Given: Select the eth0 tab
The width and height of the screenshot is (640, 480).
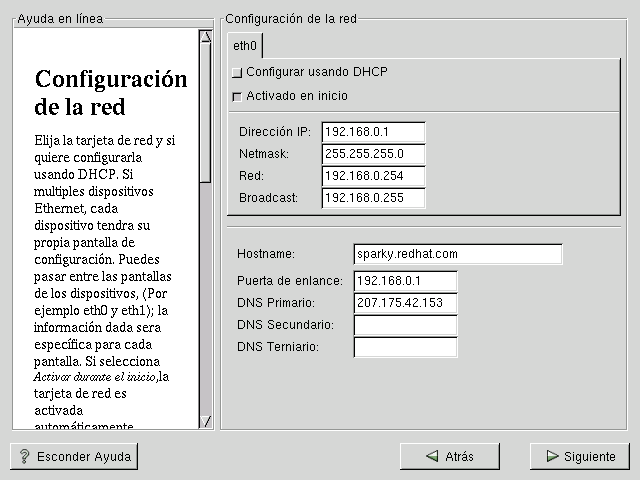Looking at the screenshot, I should click(245, 46).
